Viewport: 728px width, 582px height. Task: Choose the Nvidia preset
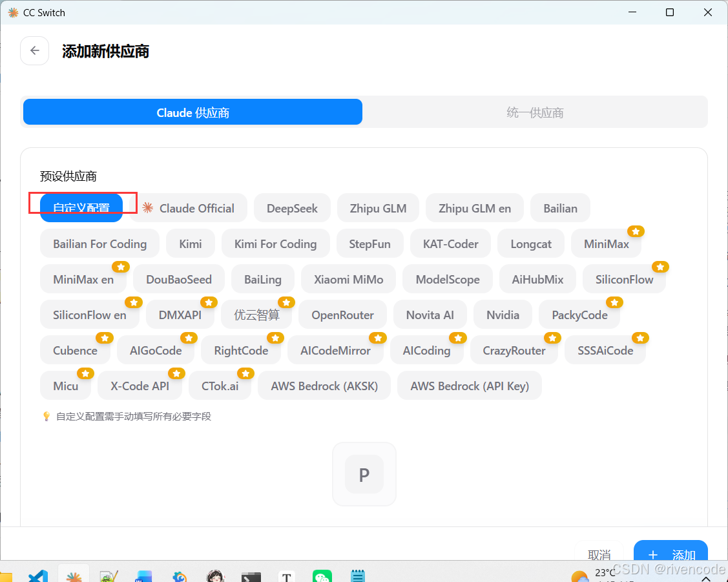pyautogui.click(x=503, y=315)
